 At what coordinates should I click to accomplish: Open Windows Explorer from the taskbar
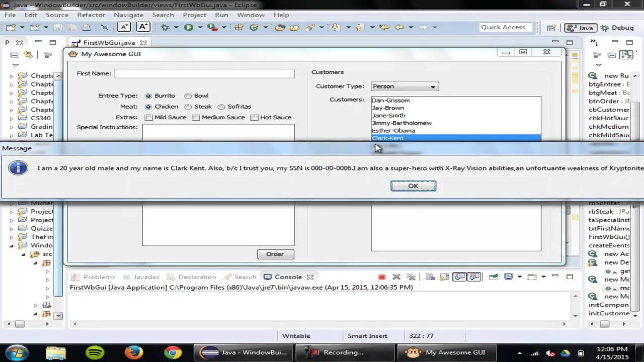56,352
